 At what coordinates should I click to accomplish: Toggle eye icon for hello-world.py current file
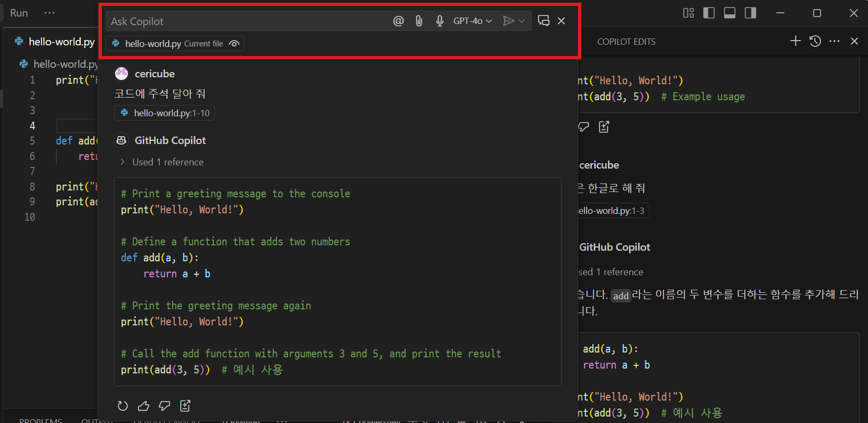(x=234, y=44)
